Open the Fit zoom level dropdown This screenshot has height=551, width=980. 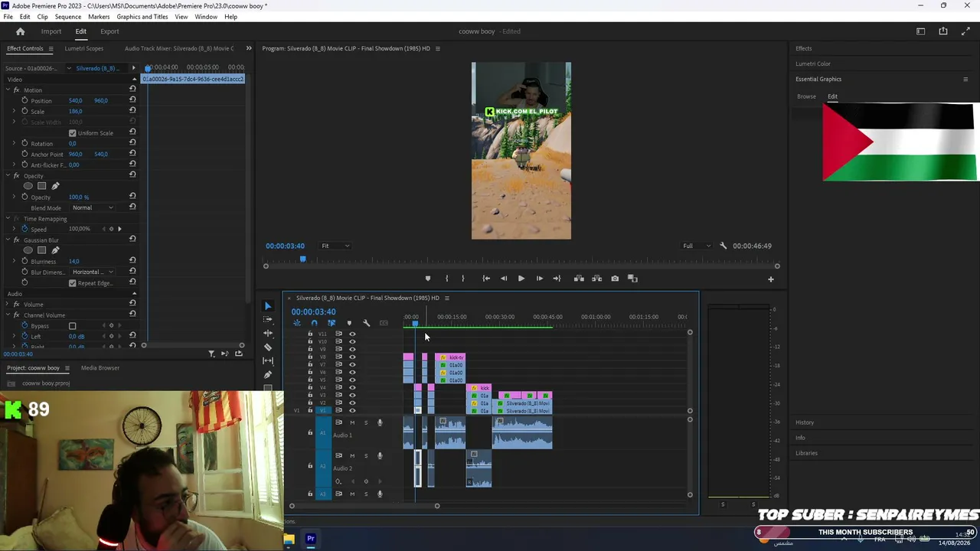tap(335, 246)
